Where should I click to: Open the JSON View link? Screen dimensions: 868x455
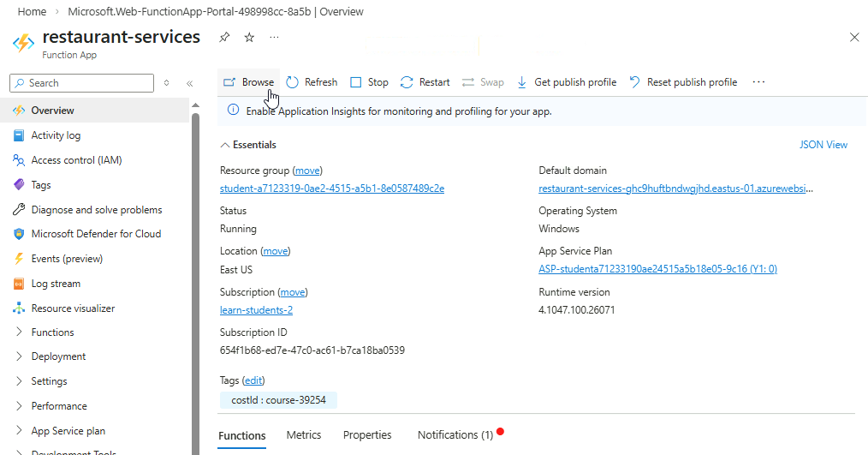pyautogui.click(x=823, y=145)
